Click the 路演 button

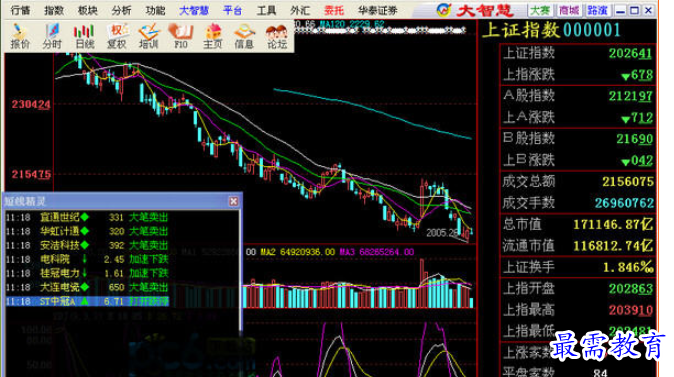597,10
